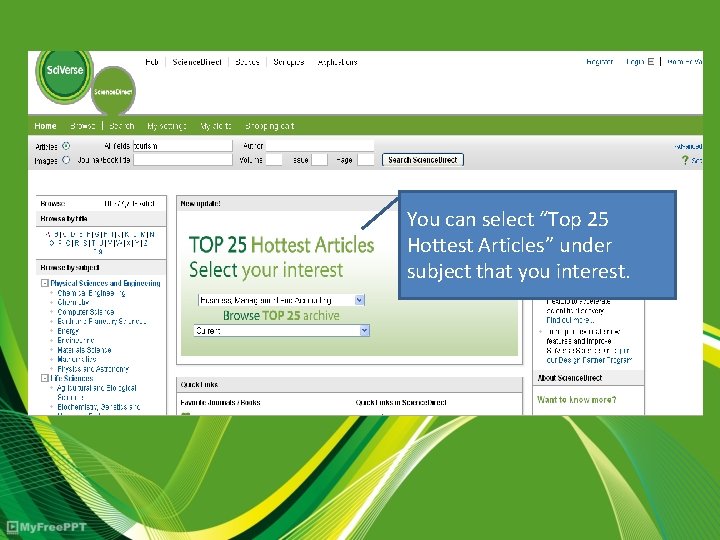This screenshot has height=540, width=720.
Task: Click the green question mark help icon
Action: [x=685, y=160]
